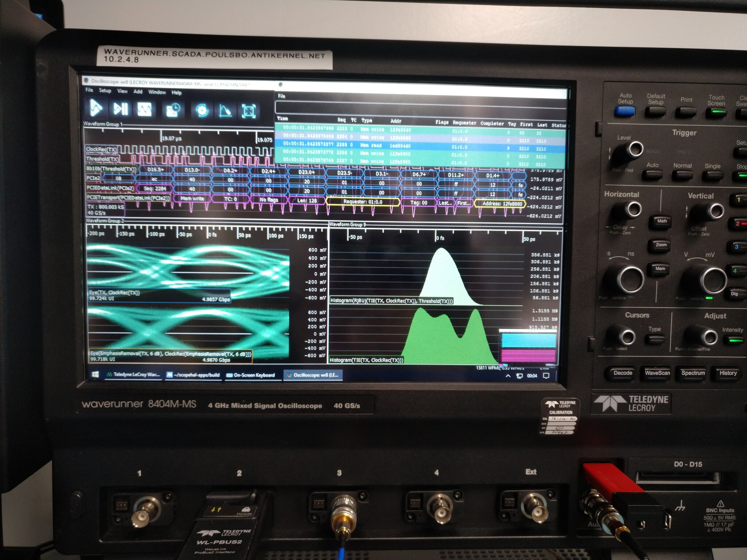
Task: Select packet row with Seq 2286
Action: tap(421, 154)
